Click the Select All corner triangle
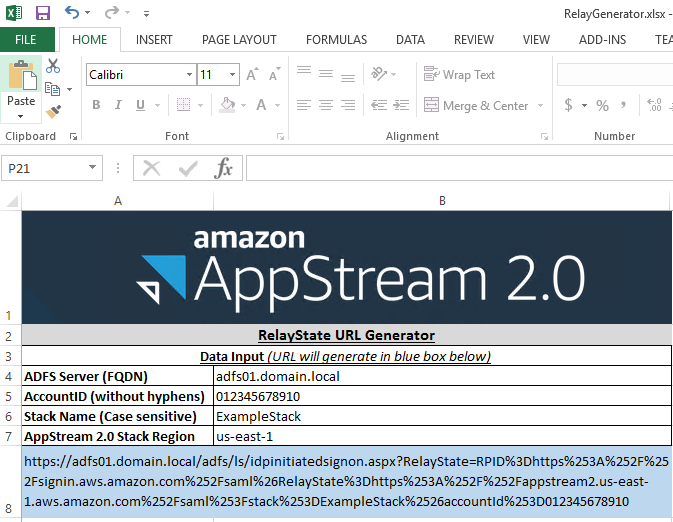The width and height of the screenshot is (673, 522). click(x=12, y=201)
